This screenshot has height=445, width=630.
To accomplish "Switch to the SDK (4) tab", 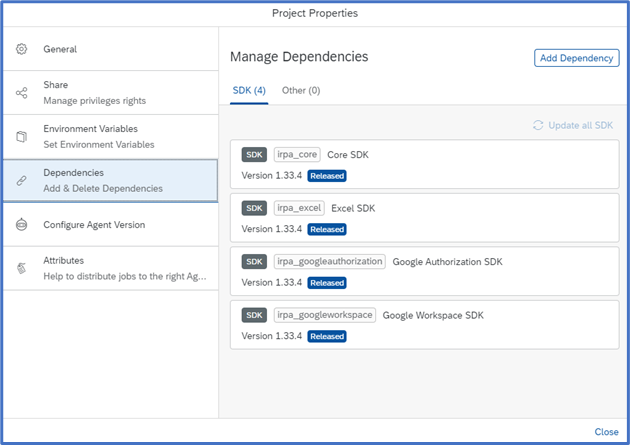I will point(249,90).
